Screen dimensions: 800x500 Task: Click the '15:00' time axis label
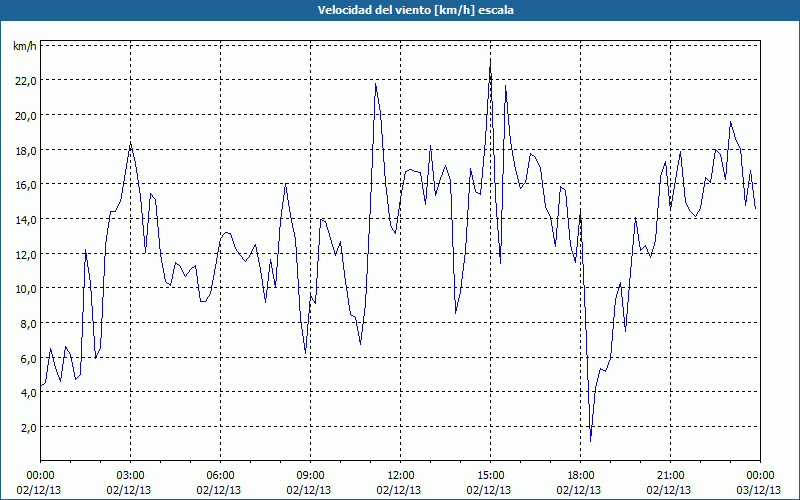tap(490, 476)
